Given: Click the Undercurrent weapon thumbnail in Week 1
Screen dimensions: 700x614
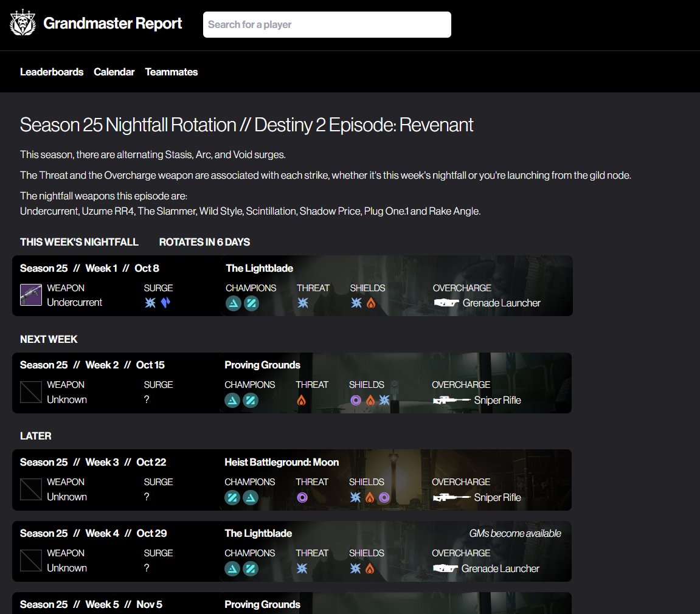Looking at the screenshot, I should coord(31,295).
